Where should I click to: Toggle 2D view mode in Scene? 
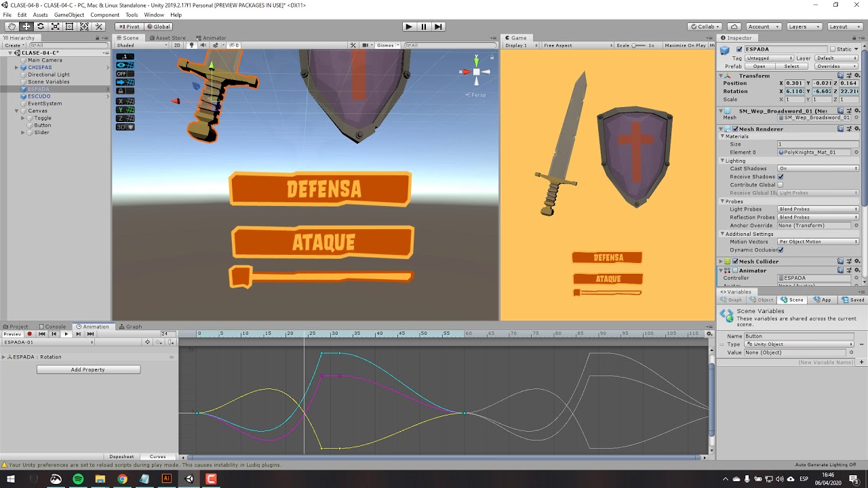point(178,45)
